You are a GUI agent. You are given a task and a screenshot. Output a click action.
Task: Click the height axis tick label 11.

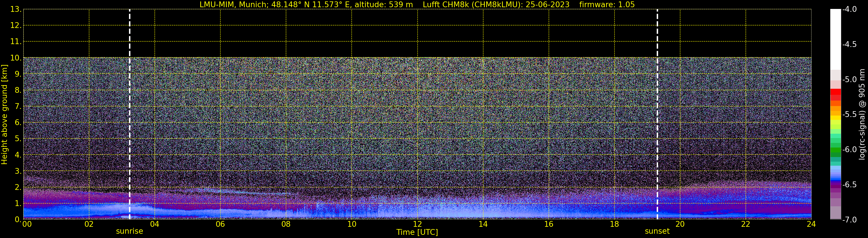[x=16, y=42]
